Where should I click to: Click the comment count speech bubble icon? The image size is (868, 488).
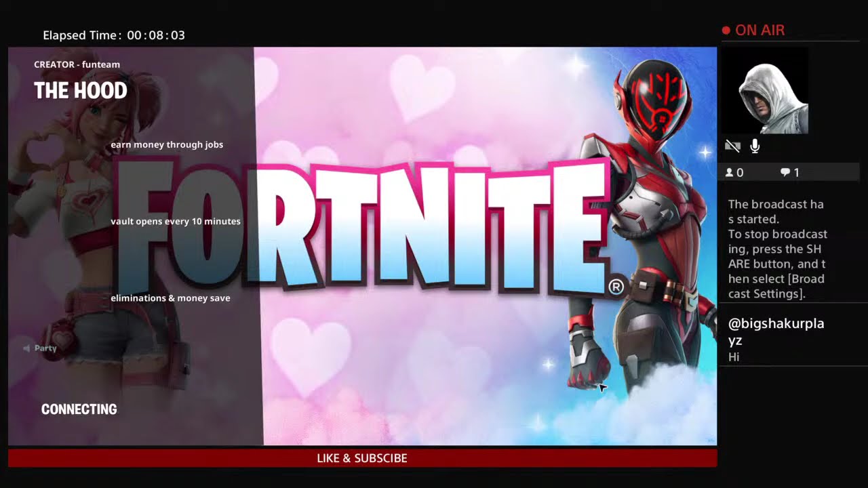pyautogui.click(x=785, y=173)
